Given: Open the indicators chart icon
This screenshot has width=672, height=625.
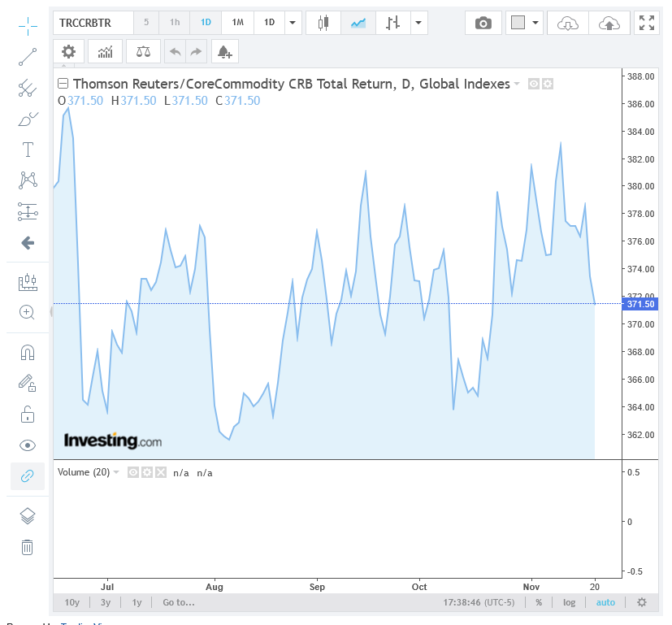Looking at the screenshot, I should click(x=106, y=52).
